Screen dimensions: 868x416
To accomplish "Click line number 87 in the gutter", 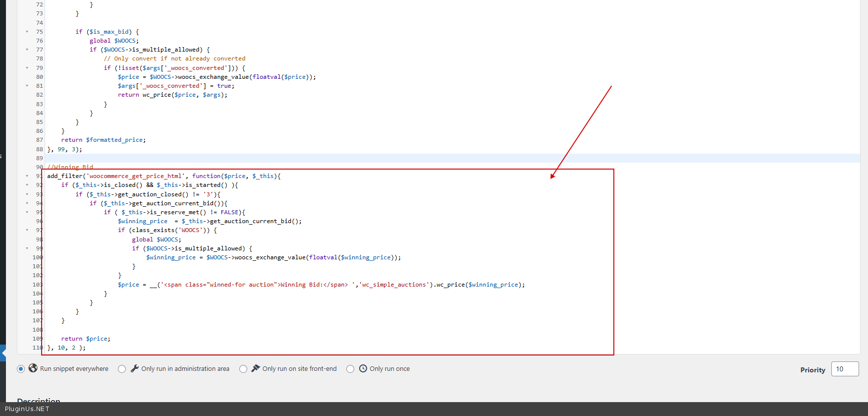I will point(39,140).
